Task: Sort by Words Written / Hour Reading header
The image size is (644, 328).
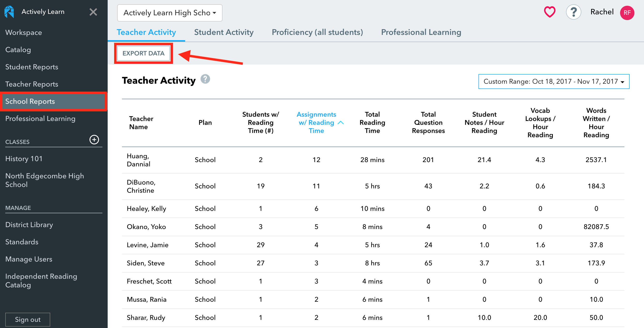Action: pos(596,123)
